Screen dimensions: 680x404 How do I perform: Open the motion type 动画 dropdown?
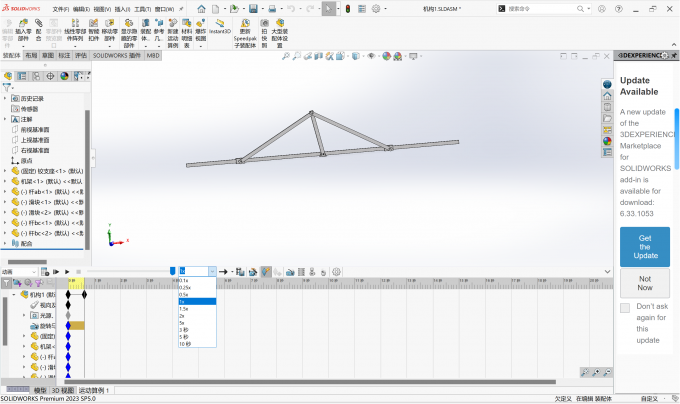pos(19,272)
